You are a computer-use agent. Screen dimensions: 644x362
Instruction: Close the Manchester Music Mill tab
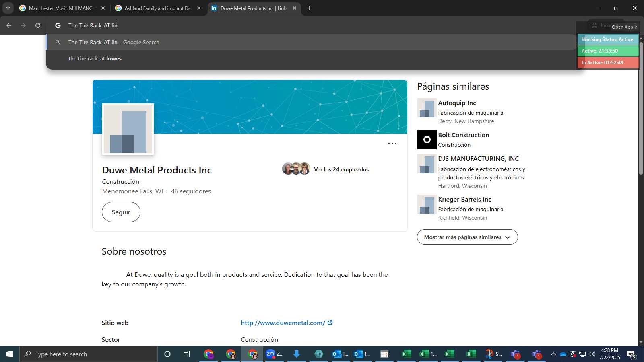point(103,8)
